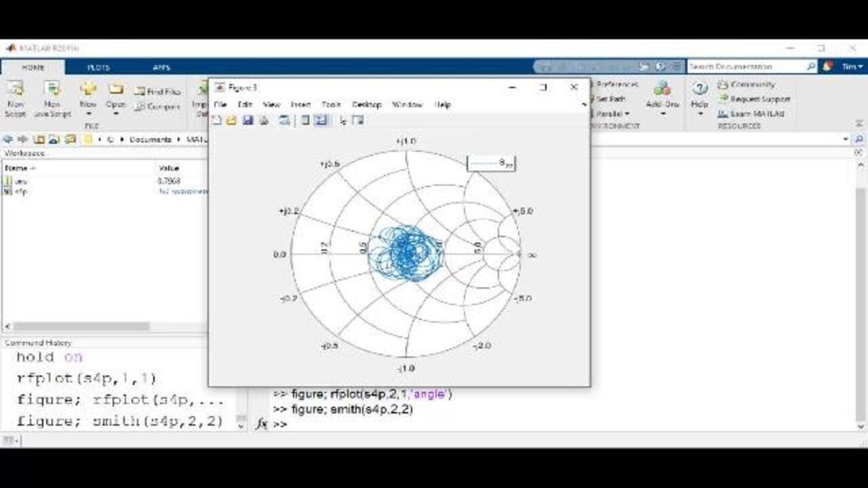The image size is (868, 488).
Task: Toggle the Insert Legend button
Action: pyautogui.click(x=321, y=120)
